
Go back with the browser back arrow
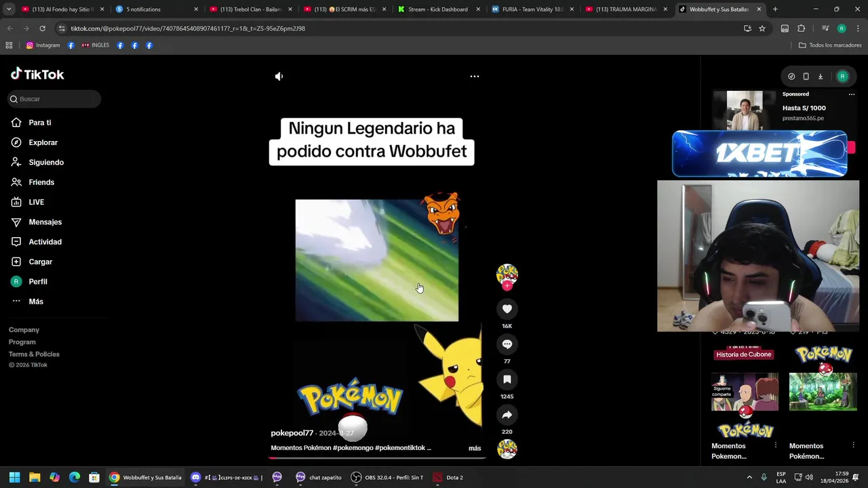(9, 28)
